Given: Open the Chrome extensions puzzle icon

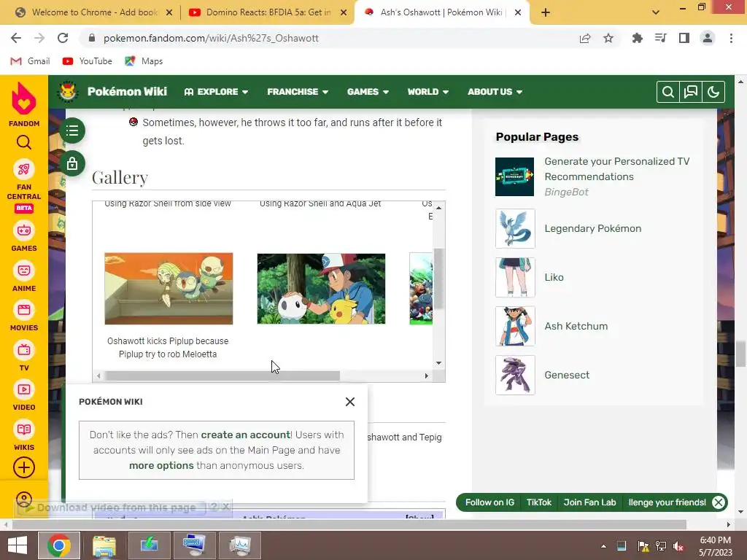Looking at the screenshot, I should pyautogui.click(x=637, y=38).
